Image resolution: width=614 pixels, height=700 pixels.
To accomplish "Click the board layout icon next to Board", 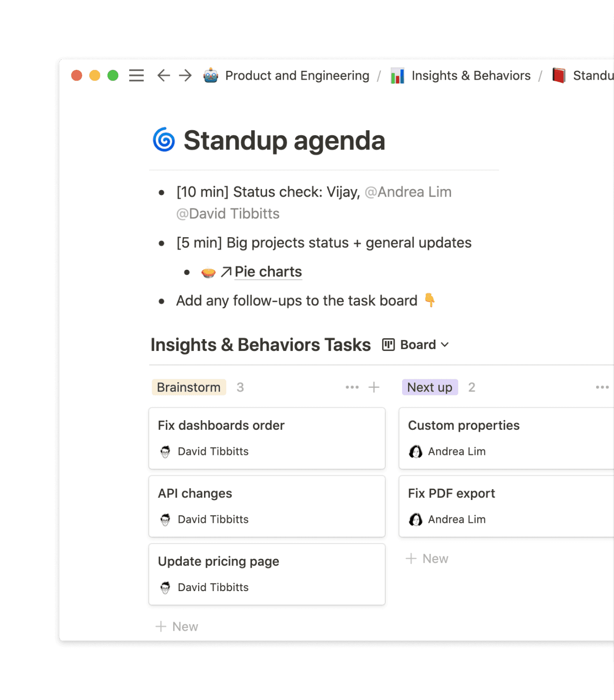I will [389, 344].
